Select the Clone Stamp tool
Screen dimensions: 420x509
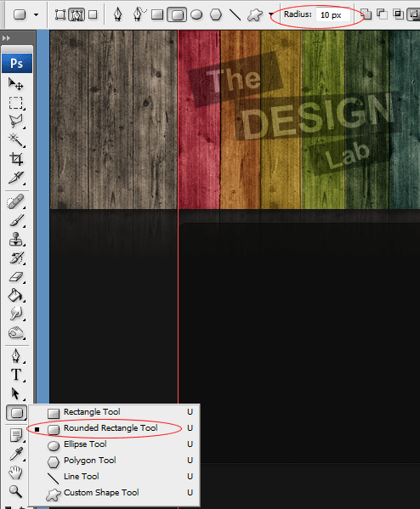coord(16,240)
